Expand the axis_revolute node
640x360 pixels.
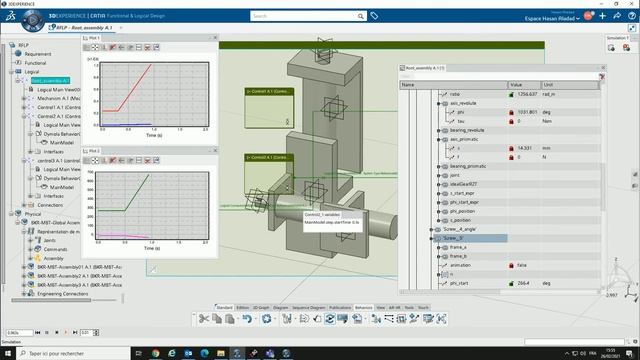439,104
